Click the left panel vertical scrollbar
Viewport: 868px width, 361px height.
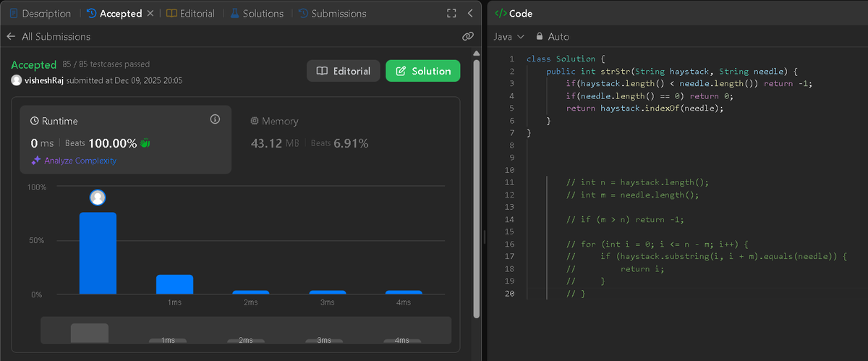point(476,188)
